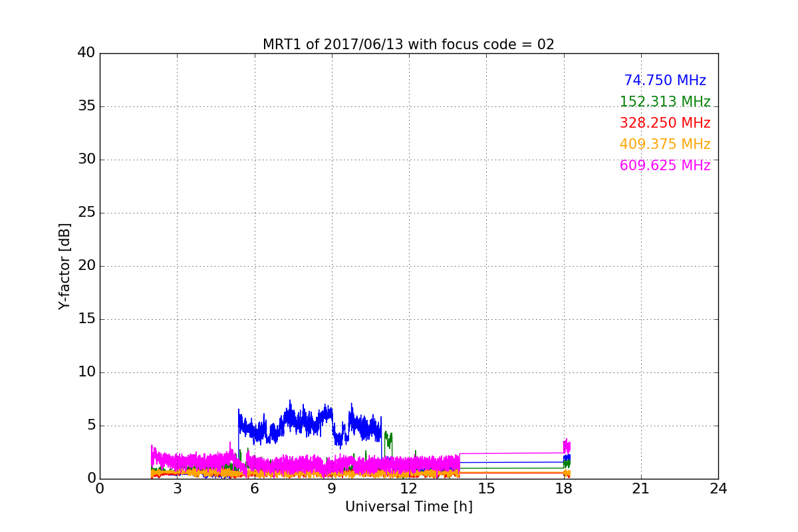This screenshot has width=798, height=532.
Task: Select the 74.750 MHz legend label
Action: (665, 80)
